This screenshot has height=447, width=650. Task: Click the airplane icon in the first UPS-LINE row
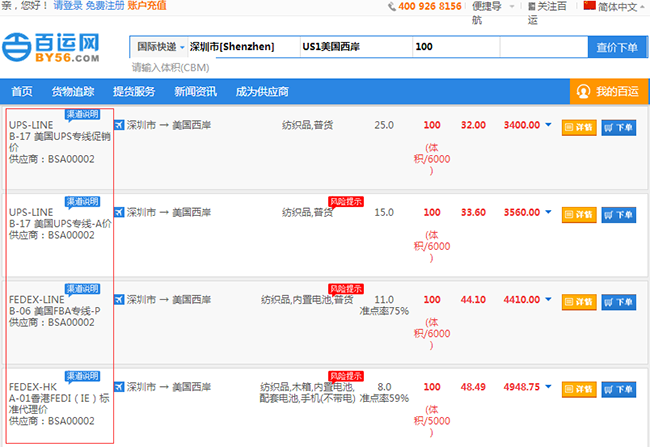120,126
